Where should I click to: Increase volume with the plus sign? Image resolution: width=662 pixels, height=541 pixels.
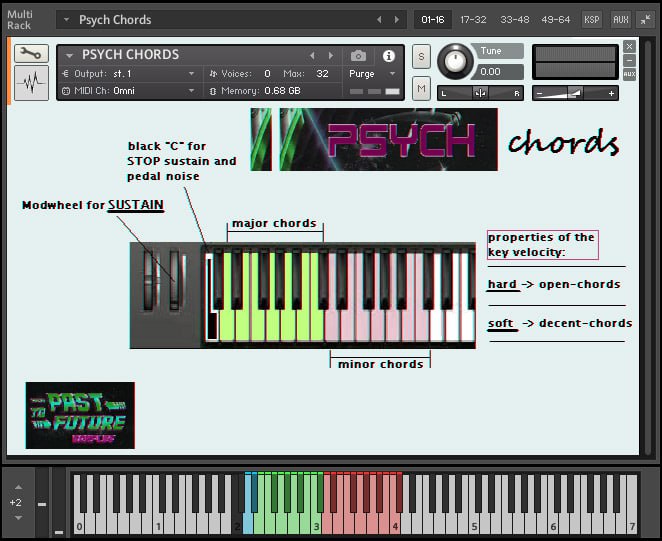611,93
